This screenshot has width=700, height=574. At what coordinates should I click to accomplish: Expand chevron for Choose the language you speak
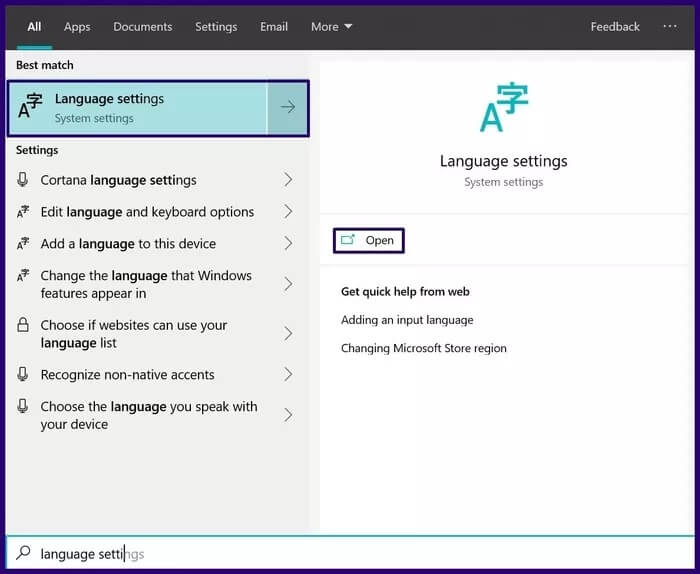(288, 415)
